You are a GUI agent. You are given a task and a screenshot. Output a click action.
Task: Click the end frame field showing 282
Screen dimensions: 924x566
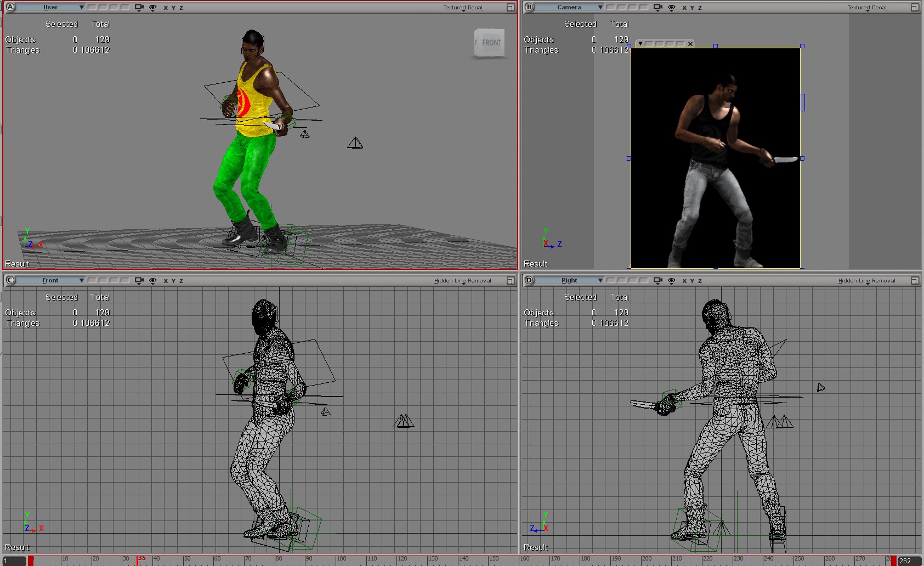[910, 561]
